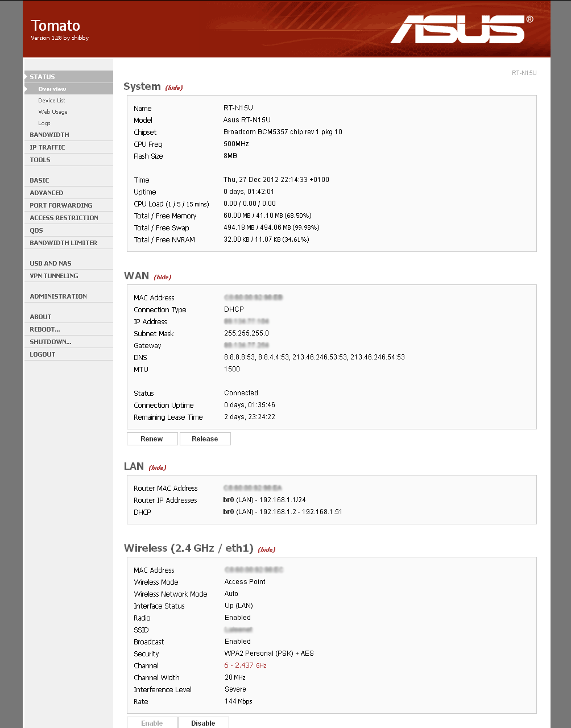Hide the System section
Image resolution: width=571 pixels, height=728 pixels.
click(x=174, y=88)
